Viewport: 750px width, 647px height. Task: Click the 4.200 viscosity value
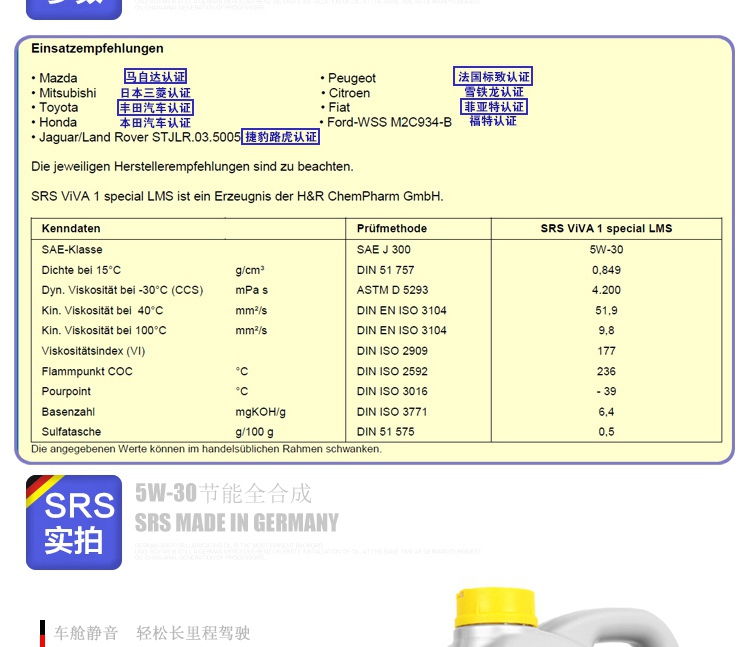[606, 290]
